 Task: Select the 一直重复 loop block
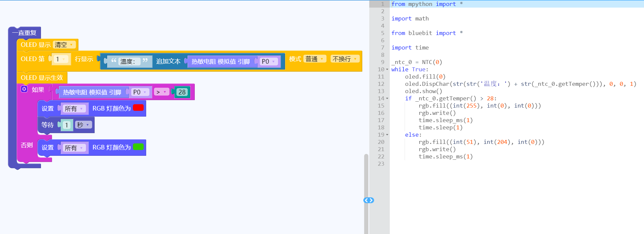coord(24,33)
